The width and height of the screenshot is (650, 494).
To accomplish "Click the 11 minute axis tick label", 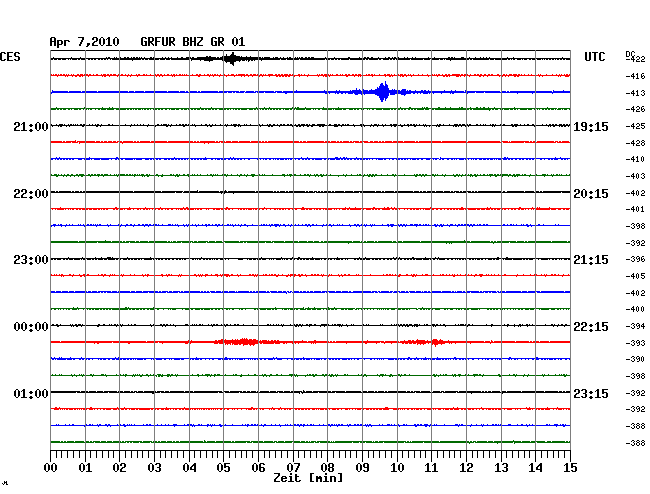I will [431, 468].
